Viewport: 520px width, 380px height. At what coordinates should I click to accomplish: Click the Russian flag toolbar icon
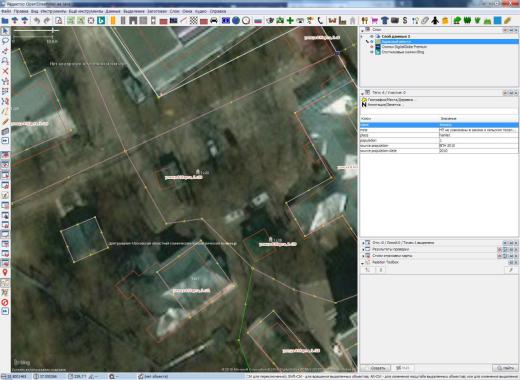tap(258, 20)
